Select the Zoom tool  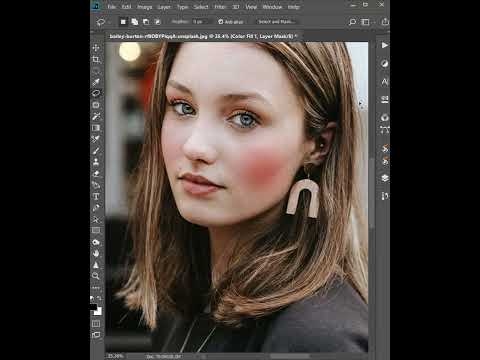coord(96,276)
